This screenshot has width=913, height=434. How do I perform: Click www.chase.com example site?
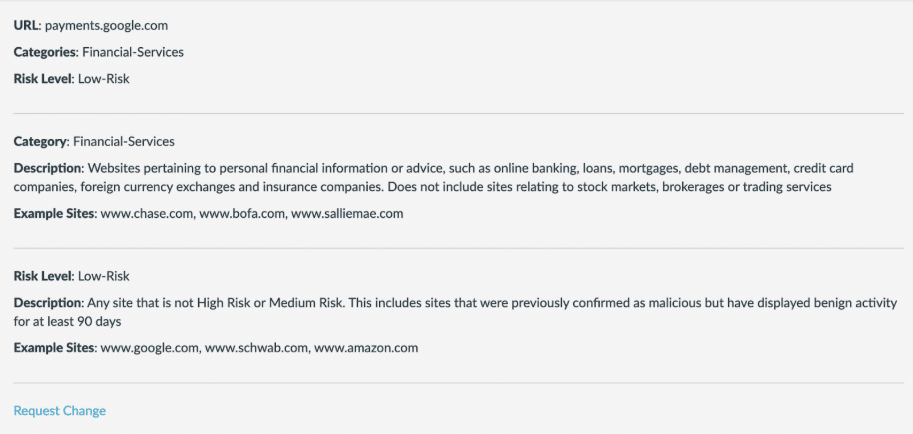click(x=146, y=214)
